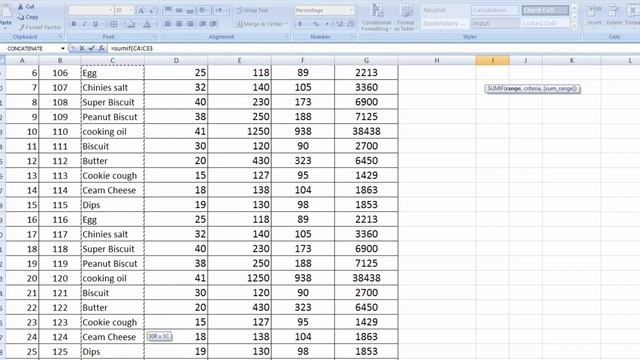Open the Number group dialog launcher
640x360 pixels.
[x=353, y=37]
